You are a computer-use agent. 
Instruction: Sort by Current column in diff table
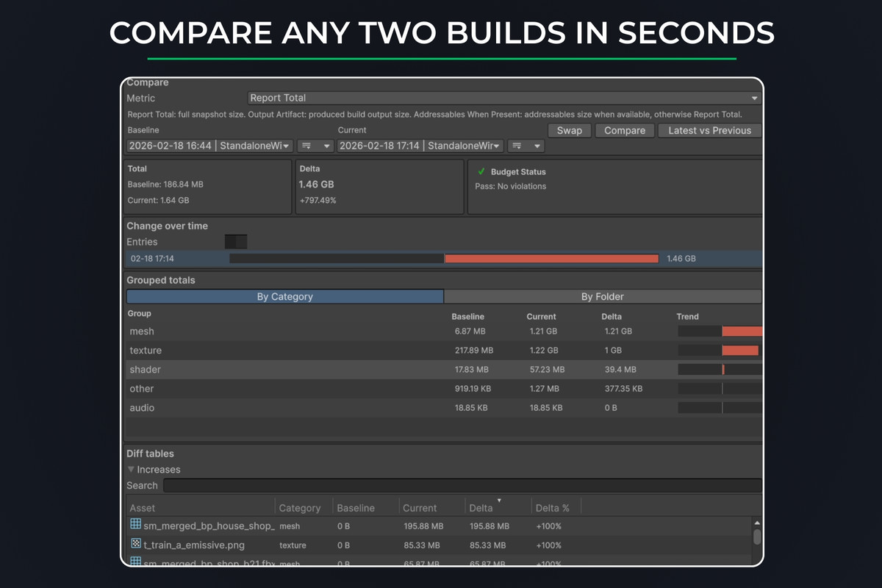(x=420, y=508)
